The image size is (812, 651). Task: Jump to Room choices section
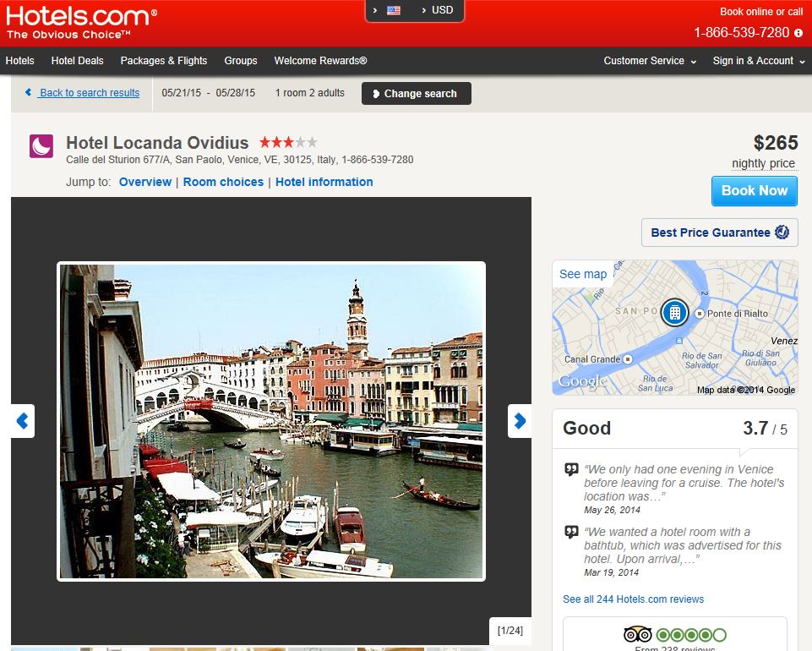(223, 182)
